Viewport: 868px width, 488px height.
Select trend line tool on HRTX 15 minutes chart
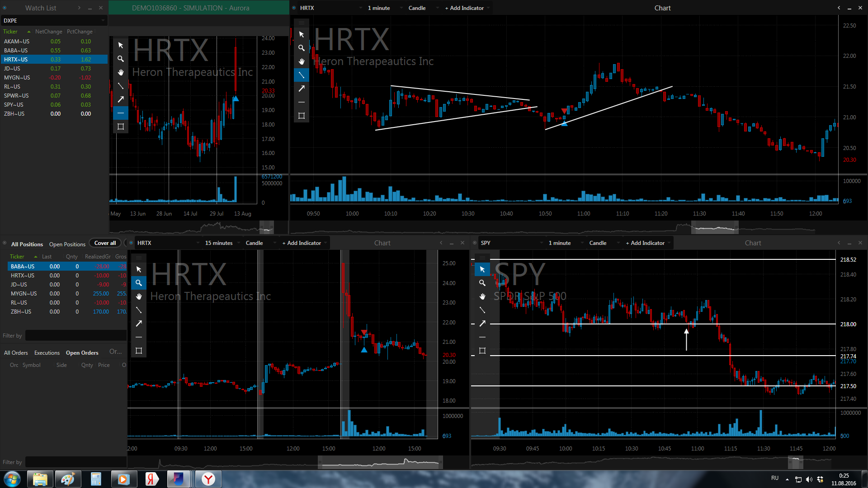click(x=139, y=310)
